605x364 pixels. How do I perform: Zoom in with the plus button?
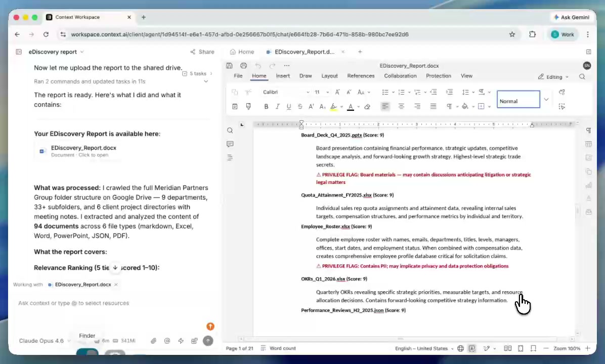(x=588, y=348)
